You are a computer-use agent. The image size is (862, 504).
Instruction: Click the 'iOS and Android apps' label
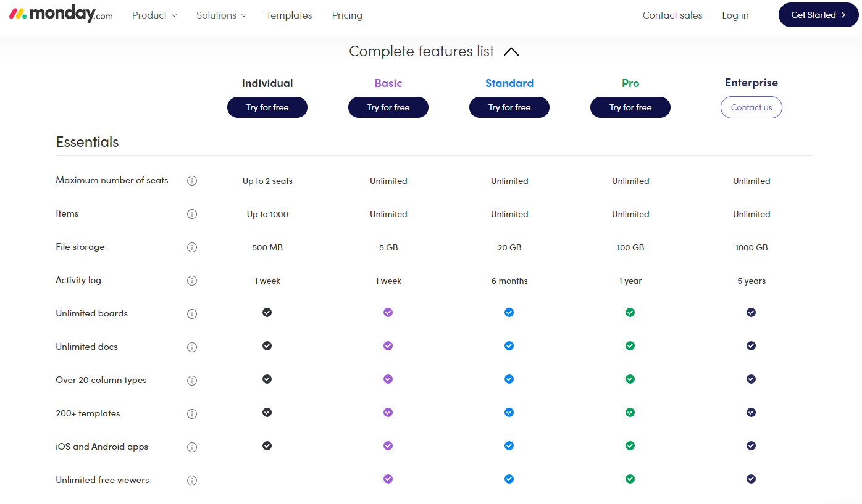point(102,447)
